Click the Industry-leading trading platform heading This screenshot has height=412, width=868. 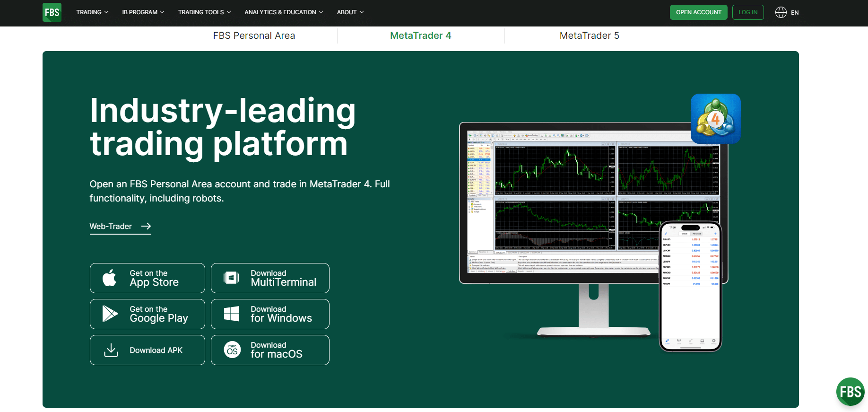222,127
